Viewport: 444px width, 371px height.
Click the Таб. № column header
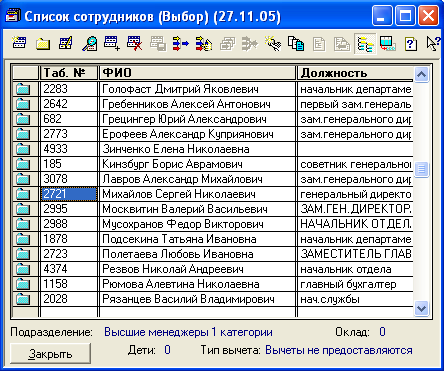click(69, 73)
